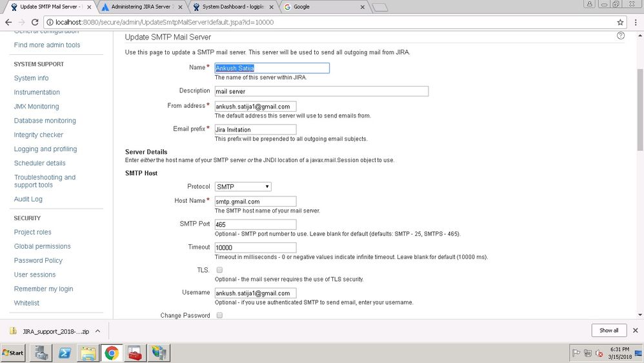Click the Timeout field showing 10000

pos(256,247)
